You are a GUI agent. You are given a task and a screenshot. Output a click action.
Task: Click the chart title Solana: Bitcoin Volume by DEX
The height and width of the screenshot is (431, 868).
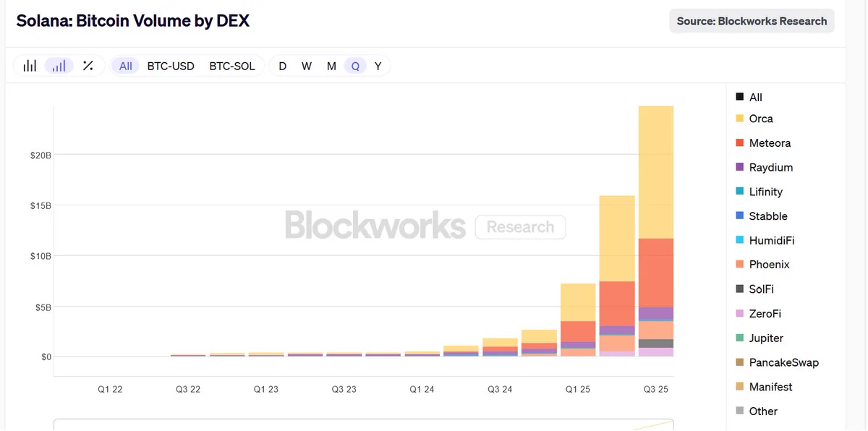click(133, 21)
